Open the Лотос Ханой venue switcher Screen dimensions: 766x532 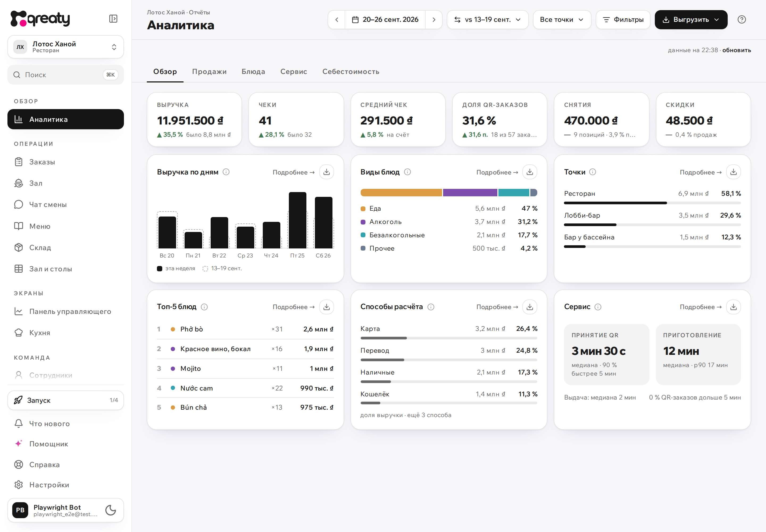66,47
